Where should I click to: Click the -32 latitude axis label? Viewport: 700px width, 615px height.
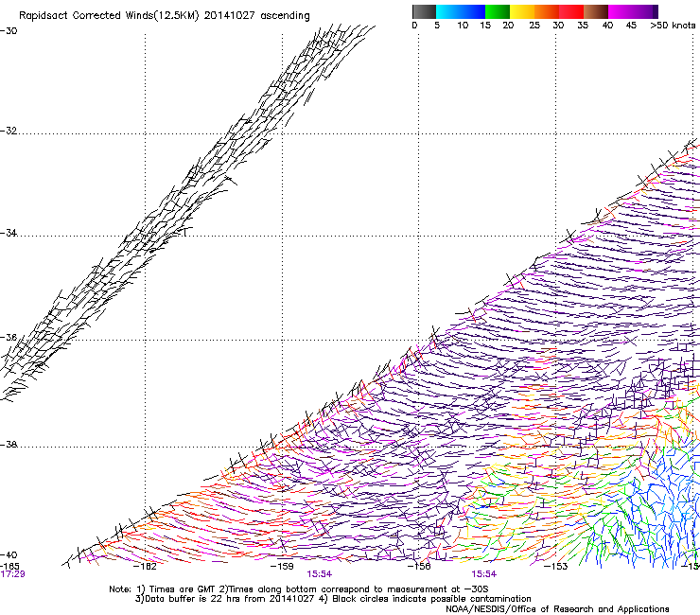point(9,131)
